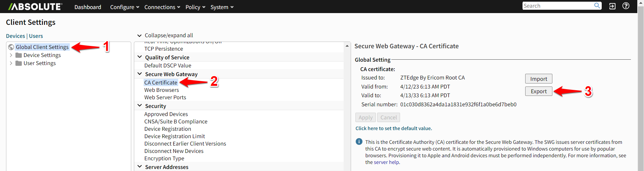This screenshot has width=644, height=171.
Task: Click the blue information icon
Action: 359,141
